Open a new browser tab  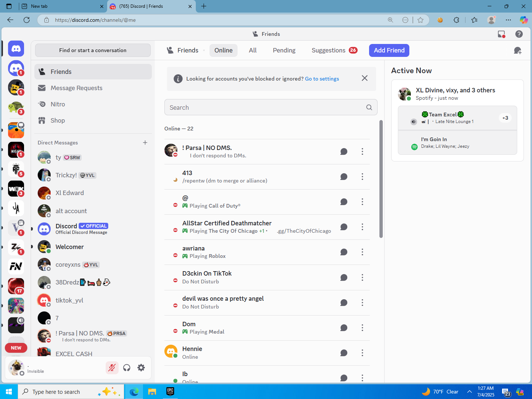[x=204, y=6]
